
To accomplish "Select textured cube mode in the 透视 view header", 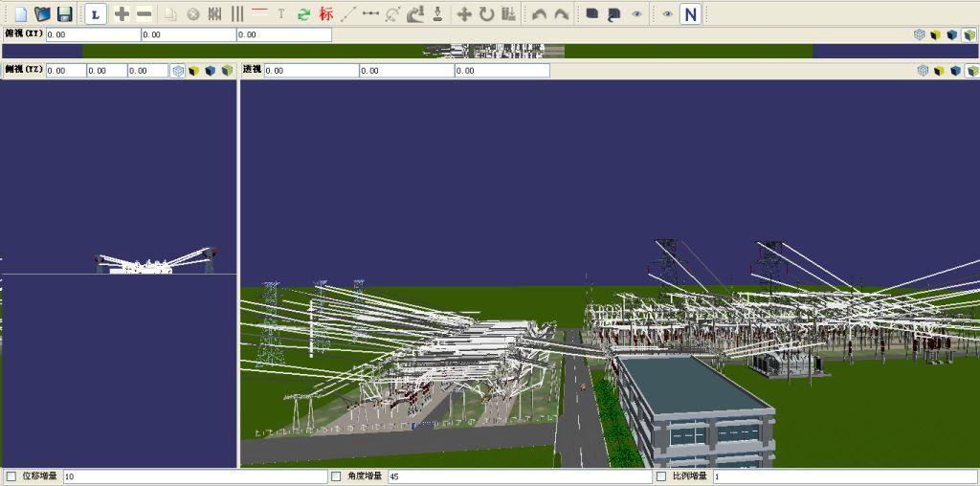I will point(972,71).
